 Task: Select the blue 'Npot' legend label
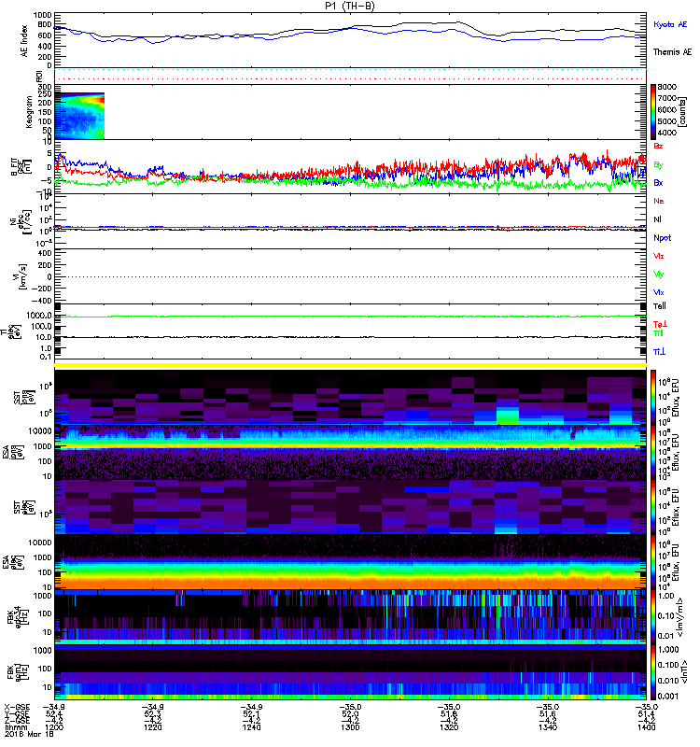click(662, 238)
